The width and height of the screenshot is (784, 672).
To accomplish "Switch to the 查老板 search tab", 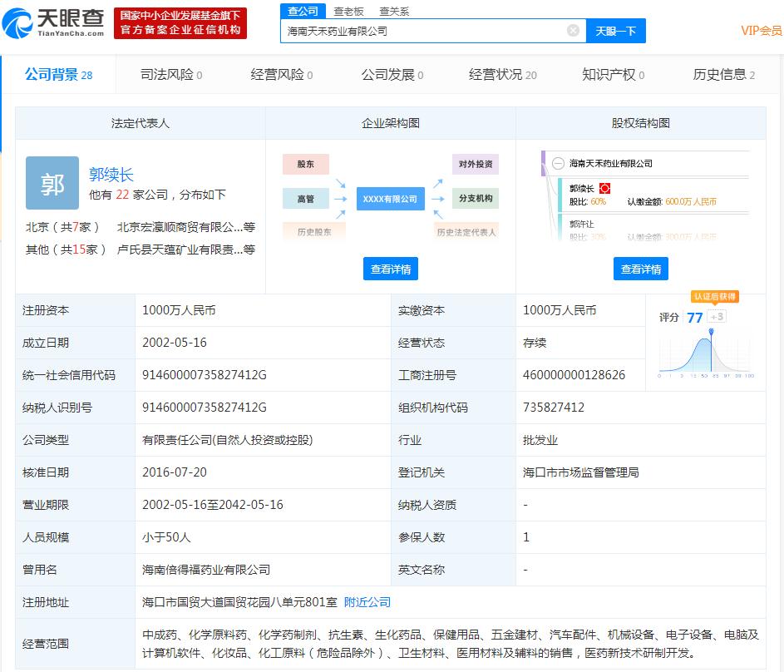I will tap(348, 12).
